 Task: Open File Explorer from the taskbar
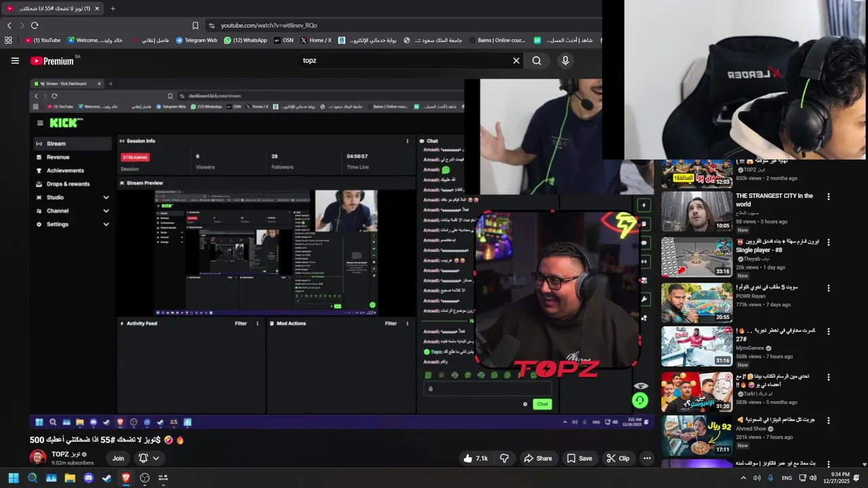pos(70,478)
